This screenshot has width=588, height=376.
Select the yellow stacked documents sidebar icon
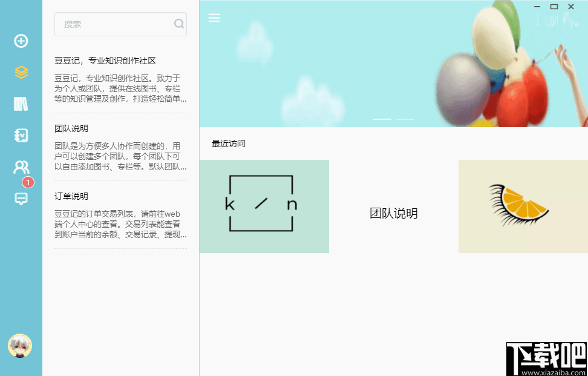(x=21, y=73)
